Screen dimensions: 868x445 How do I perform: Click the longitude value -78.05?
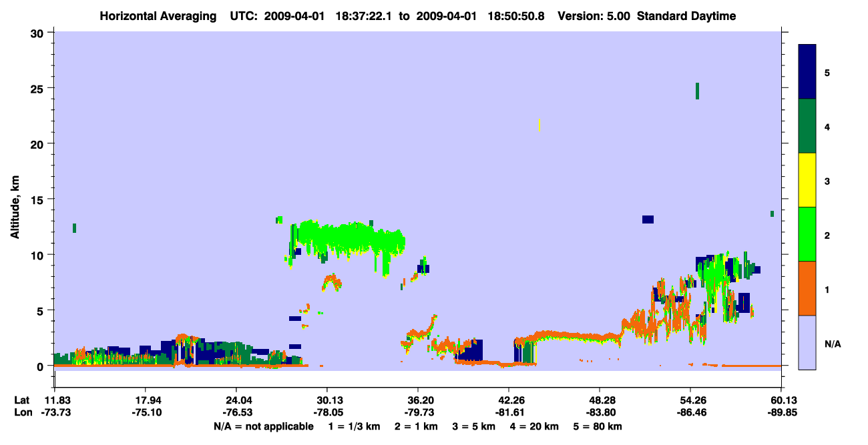pos(327,413)
